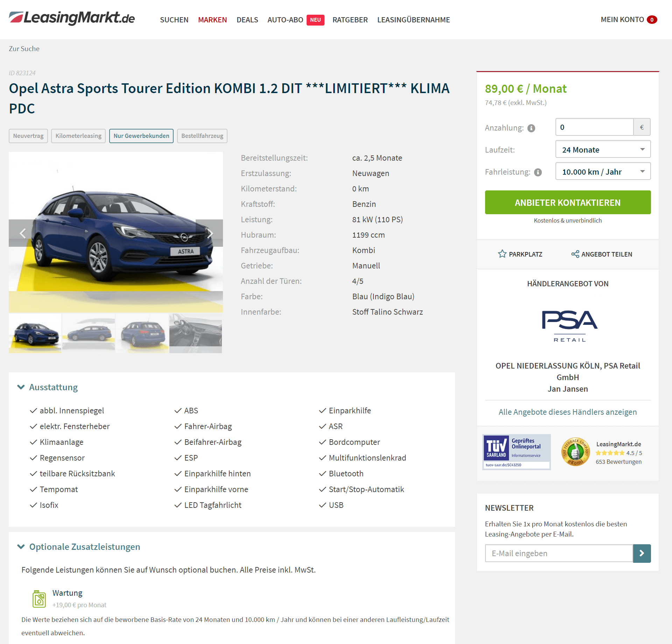Focus the Anzahlung amount field
The width and height of the screenshot is (672, 644).
[594, 127]
